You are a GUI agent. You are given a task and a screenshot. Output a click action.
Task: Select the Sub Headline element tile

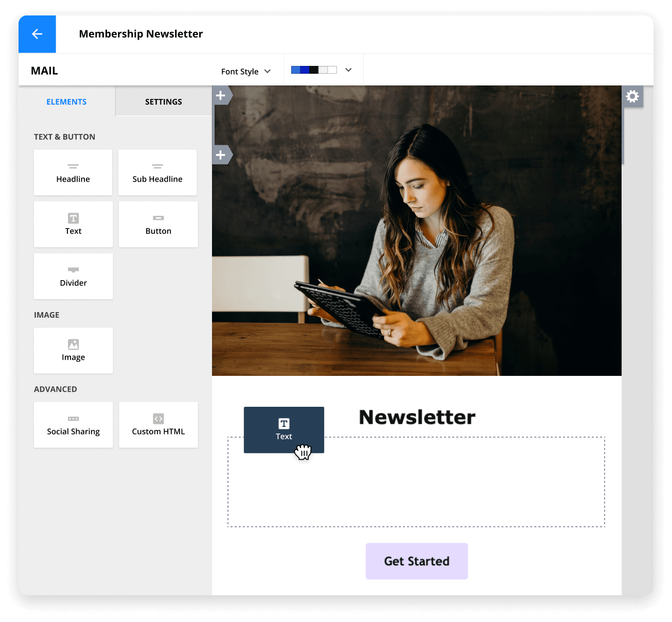coord(157,172)
